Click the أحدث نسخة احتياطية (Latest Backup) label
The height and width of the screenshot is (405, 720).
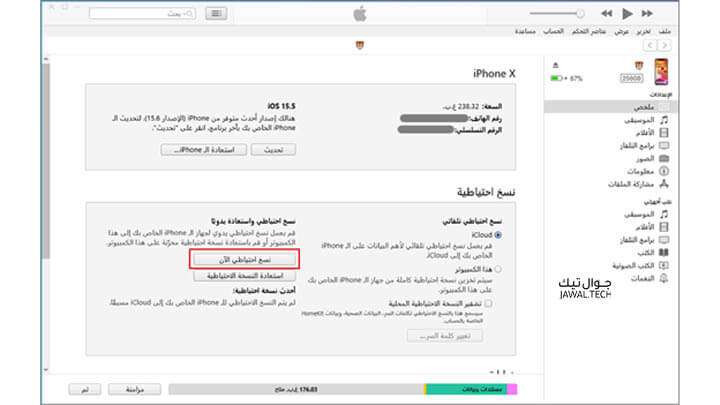264,291
